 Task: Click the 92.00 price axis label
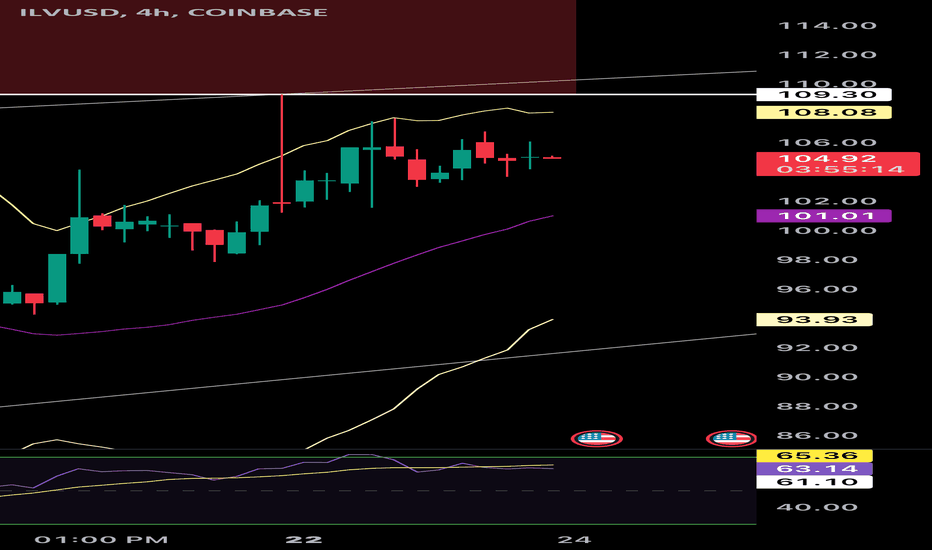[817, 348]
